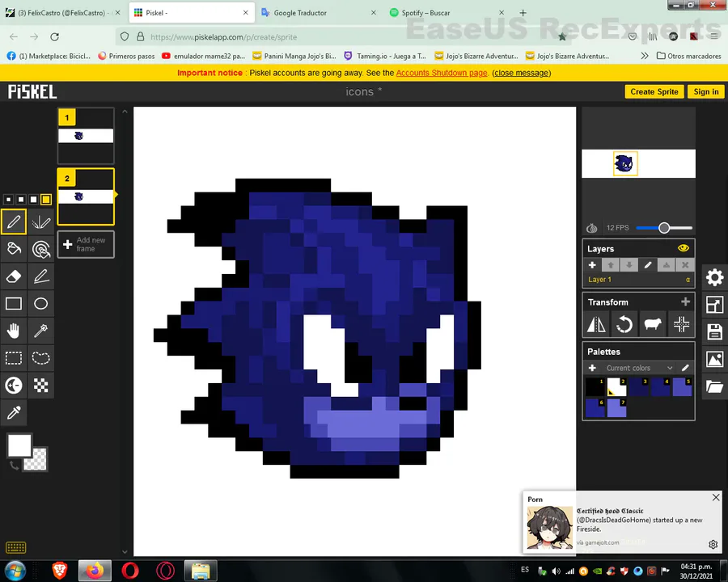Image resolution: width=728 pixels, height=582 pixels.
Task: Toggle layer preview eye icon
Action: point(683,248)
